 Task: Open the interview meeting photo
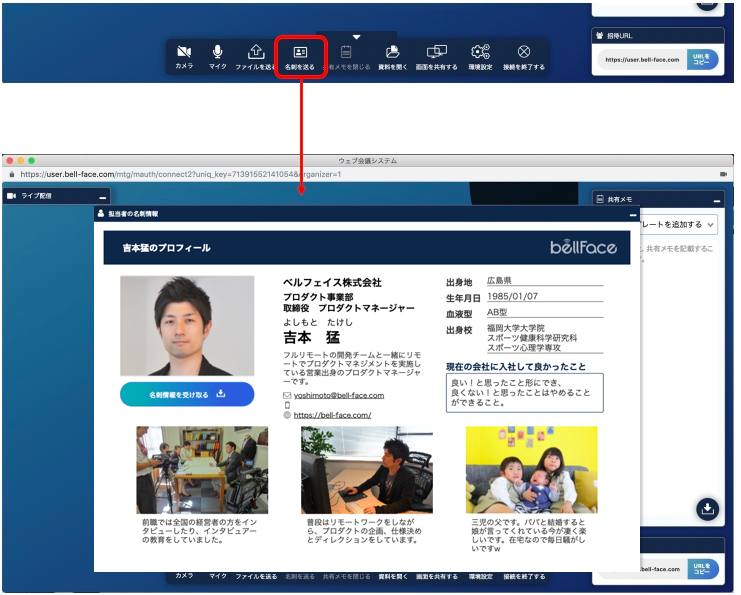[202, 470]
